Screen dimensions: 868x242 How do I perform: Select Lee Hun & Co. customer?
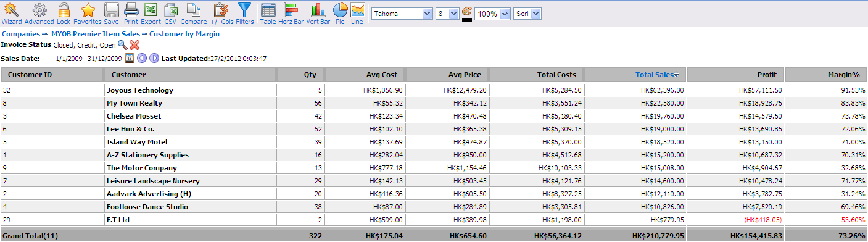point(130,129)
